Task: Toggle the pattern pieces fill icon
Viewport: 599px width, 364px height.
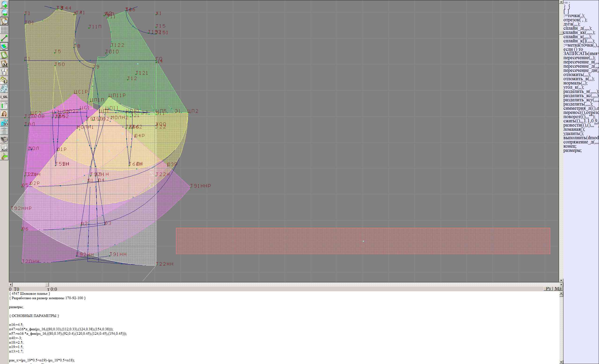Action: pos(4,46)
